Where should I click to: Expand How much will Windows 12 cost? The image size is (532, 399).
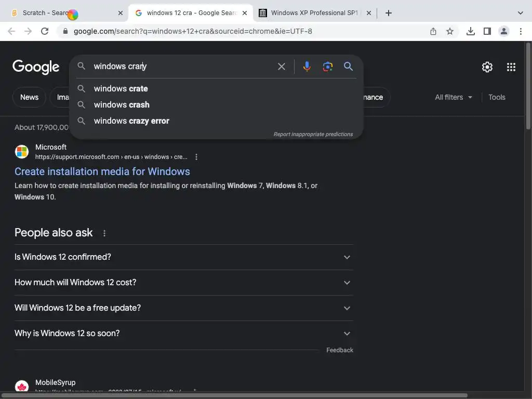pos(183,283)
